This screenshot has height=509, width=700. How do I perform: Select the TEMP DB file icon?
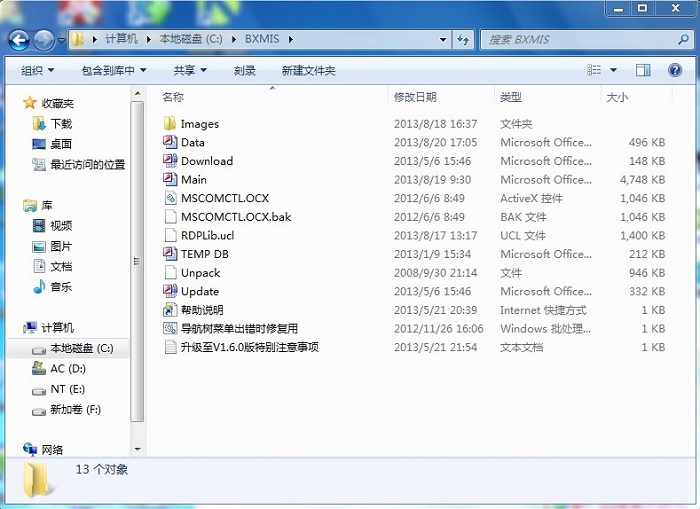tap(170, 254)
